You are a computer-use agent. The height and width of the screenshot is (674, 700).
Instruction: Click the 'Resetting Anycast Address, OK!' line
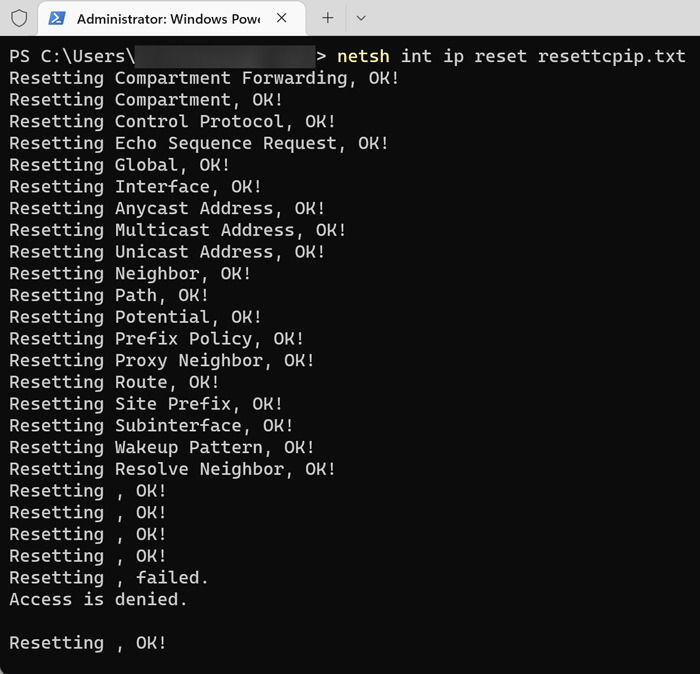(x=167, y=209)
